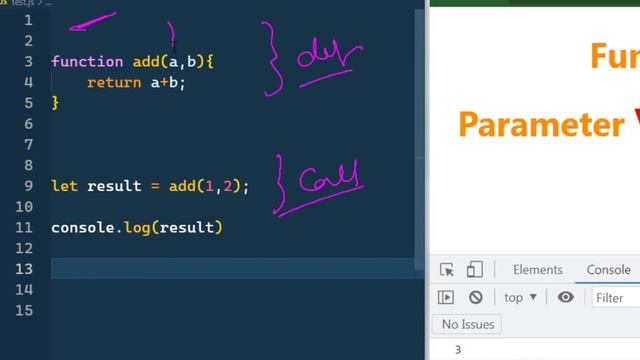Image resolution: width=640 pixels, height=360 pixels.
Task: Click the editor vertical scrollbar
Action: point(419,139)
